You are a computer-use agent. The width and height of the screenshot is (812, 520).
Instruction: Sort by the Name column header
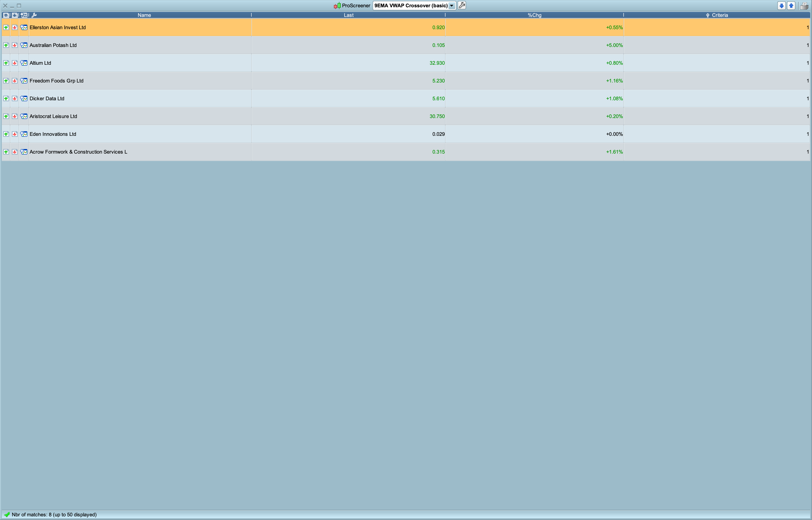tap(144, 15)
